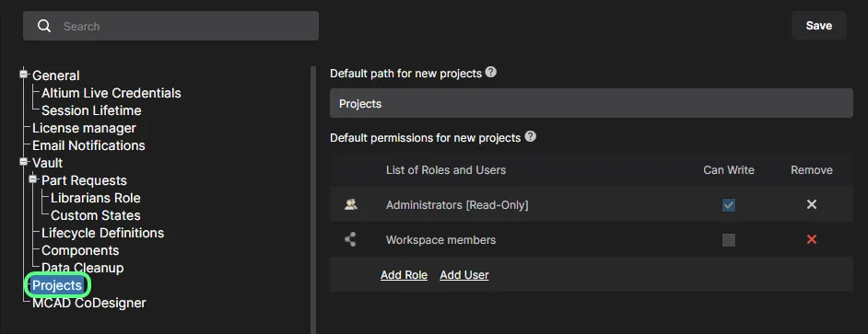The image size is (868, 334).
Task: Click the tree panel vertical scrollbar
Action: pos(313,201)
